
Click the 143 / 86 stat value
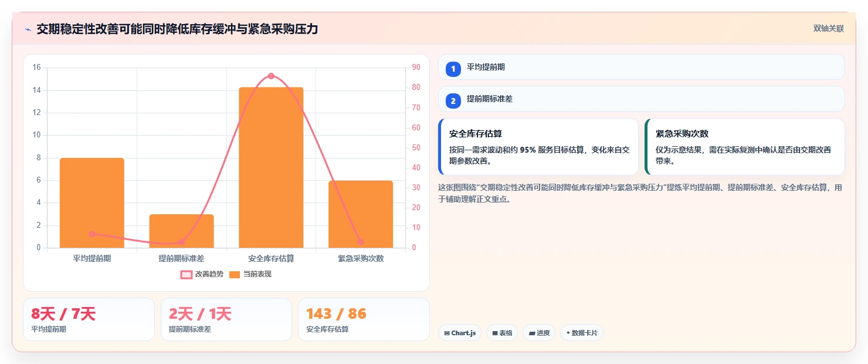point(336,314)
